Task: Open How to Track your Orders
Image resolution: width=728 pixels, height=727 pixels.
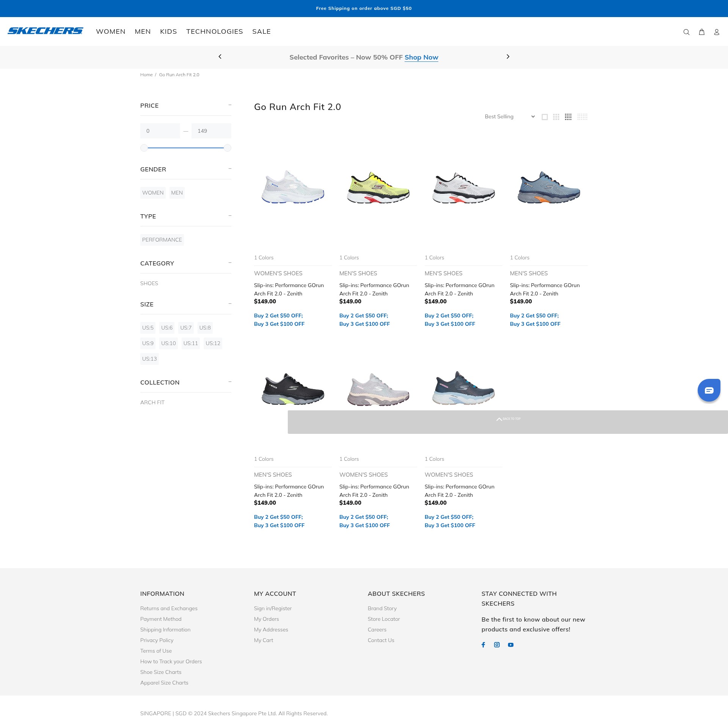Action: coord(171,661)
